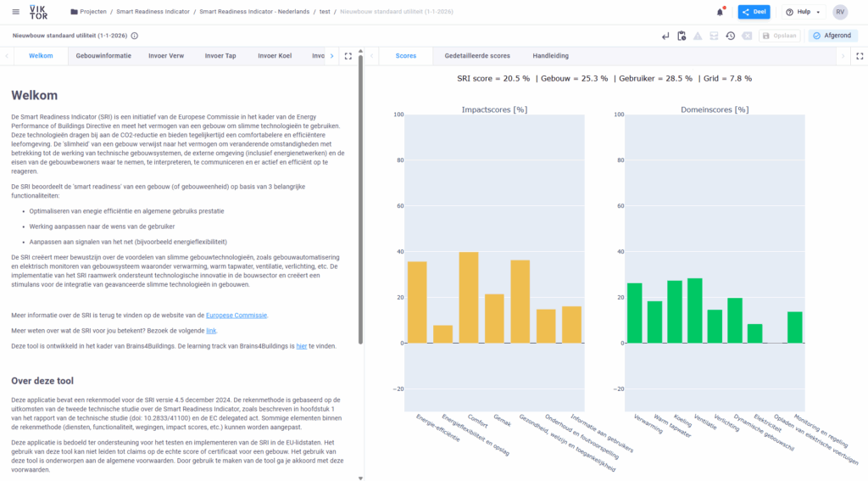Click the green Monitoring en regeling bar
Viewport: 868px width, 481px height.
pos(795,327)
